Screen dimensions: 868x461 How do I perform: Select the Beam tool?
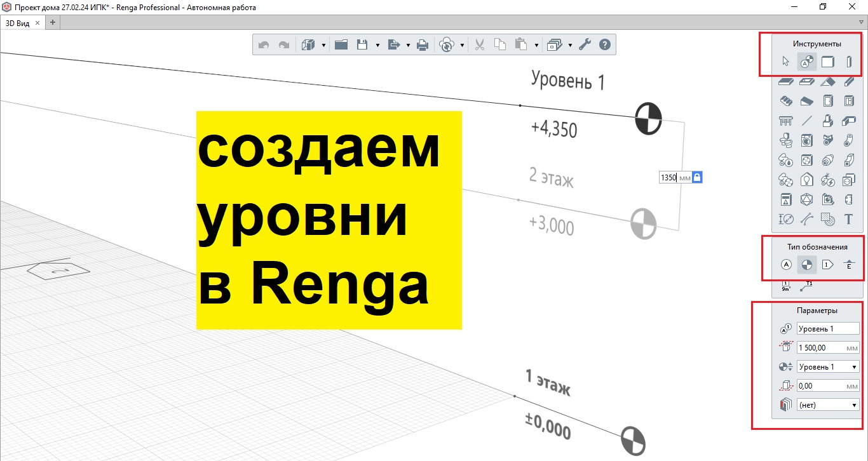[848, 81]
